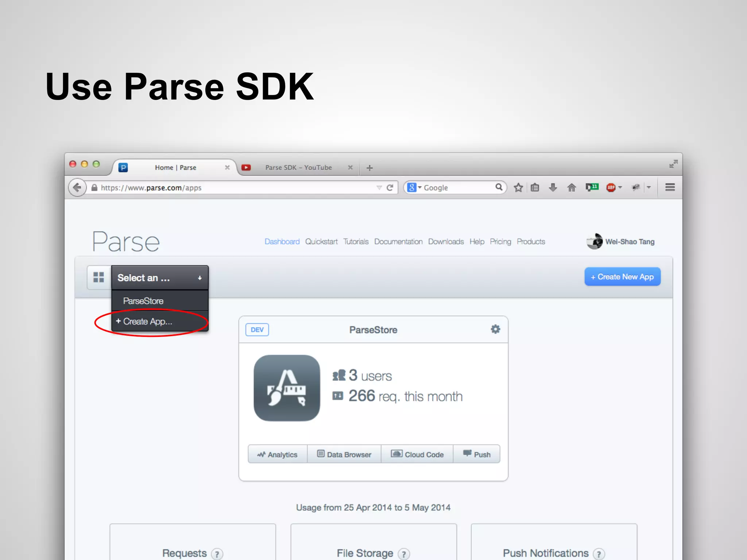Screen dimensions: 747x560
Task: Expand Adblock Plus dropdown arrow
Action: coord(620,187)
